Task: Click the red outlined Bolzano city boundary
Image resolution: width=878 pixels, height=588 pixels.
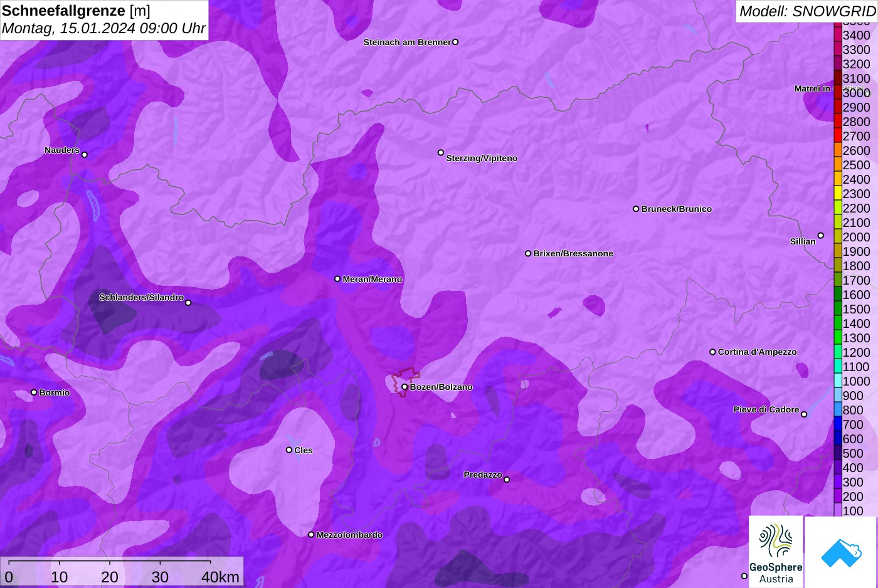Action: pos(405,382)
